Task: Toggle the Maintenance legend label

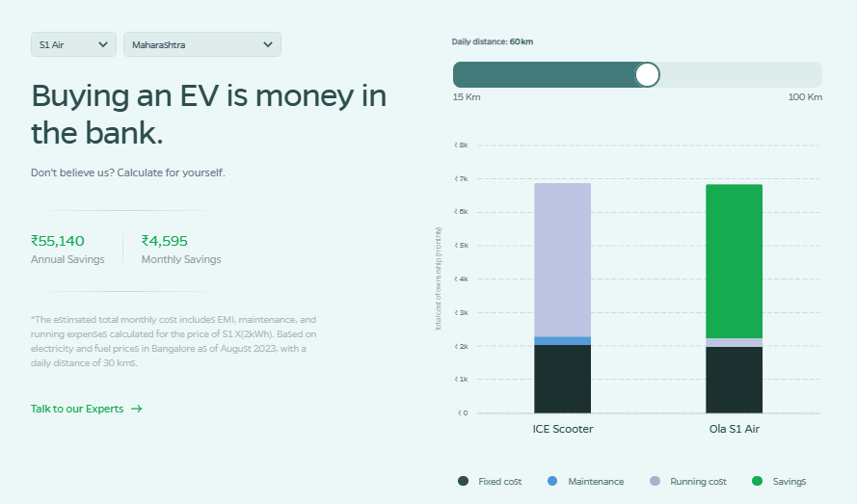Action: tap(596, 481)
